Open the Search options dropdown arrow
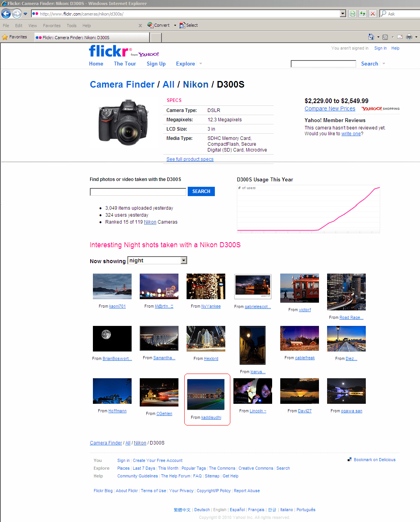The width and height of the screenshot is (420, 522). pos(384,64)
